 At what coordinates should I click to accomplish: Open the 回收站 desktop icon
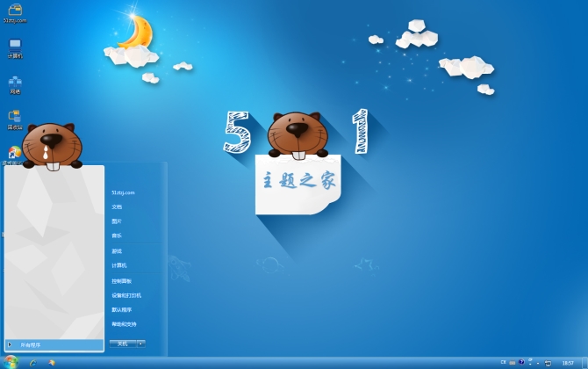point(15,118)
